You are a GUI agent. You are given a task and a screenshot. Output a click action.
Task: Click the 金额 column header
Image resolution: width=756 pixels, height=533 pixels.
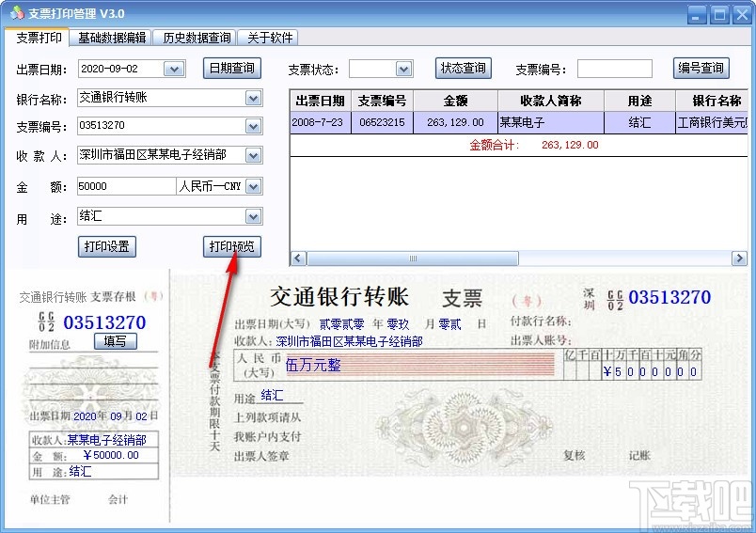(455, 101)
